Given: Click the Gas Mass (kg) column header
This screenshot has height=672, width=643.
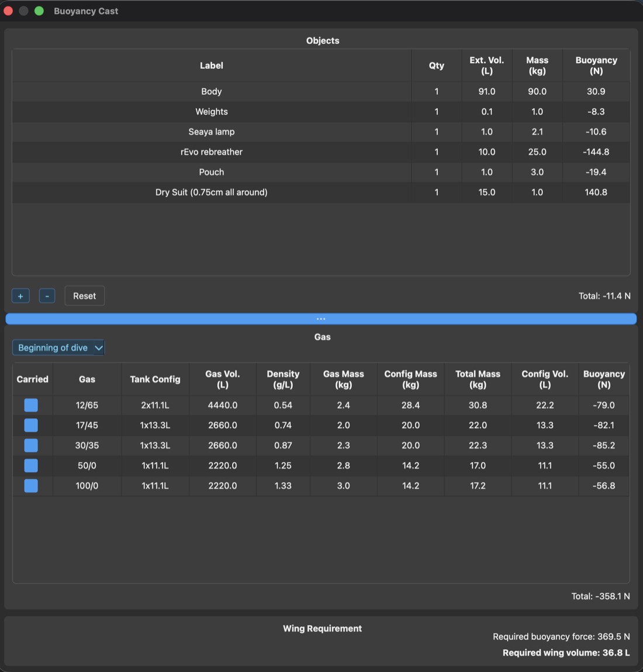Looking at the screenshot, I should point(344,380).
